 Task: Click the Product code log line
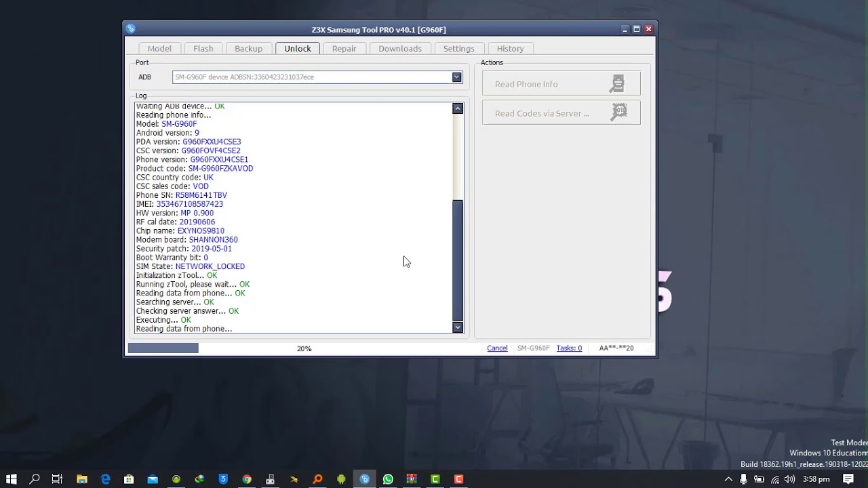tap(194, 168)
